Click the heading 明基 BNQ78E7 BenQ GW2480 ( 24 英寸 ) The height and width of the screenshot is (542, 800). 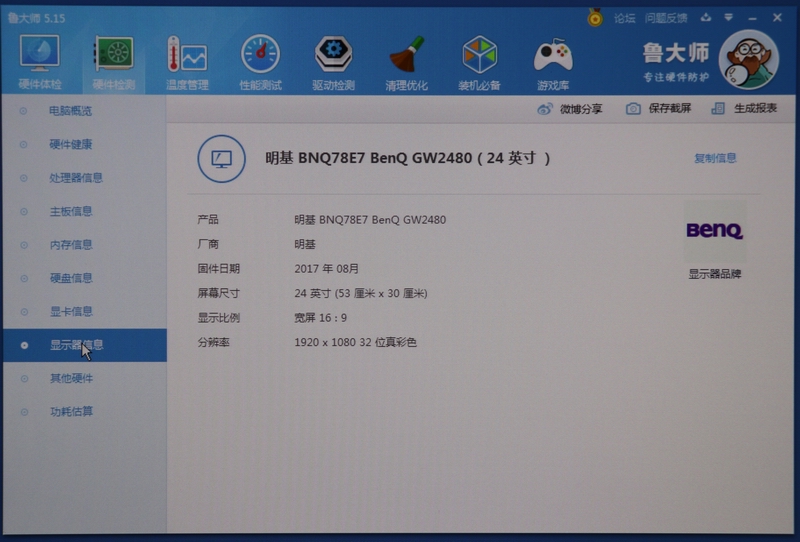coord(408,158)
